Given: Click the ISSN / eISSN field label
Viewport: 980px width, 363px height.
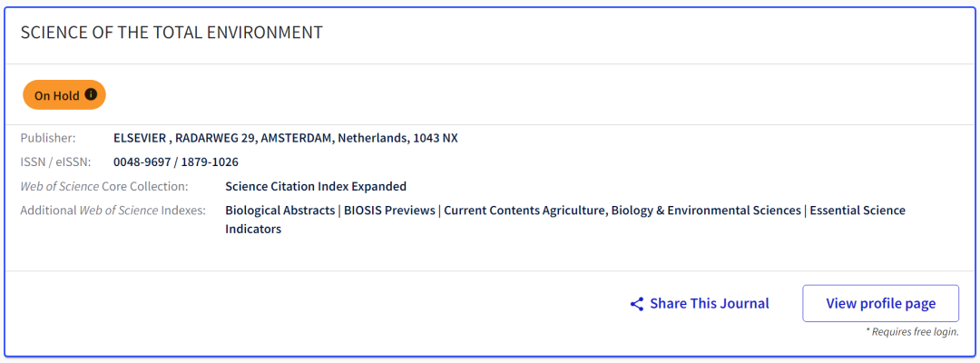Looking at the screenshot, I should (55, 162).
